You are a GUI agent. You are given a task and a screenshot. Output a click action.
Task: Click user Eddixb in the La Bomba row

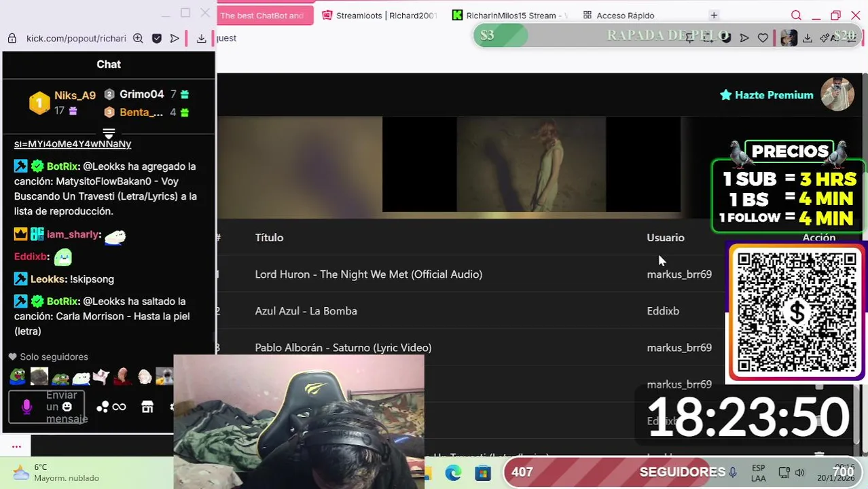pyautogui.click(x=663, y=311)
